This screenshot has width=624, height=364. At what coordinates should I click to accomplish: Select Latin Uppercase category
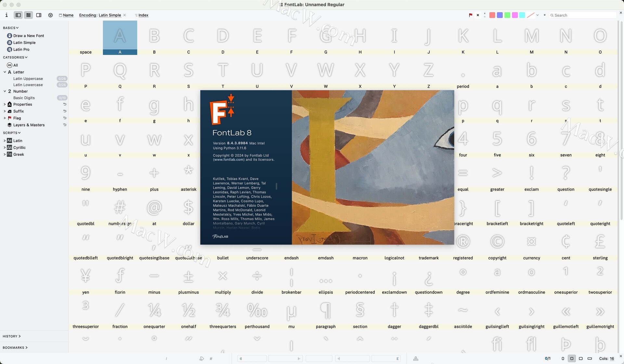[28, 79]
